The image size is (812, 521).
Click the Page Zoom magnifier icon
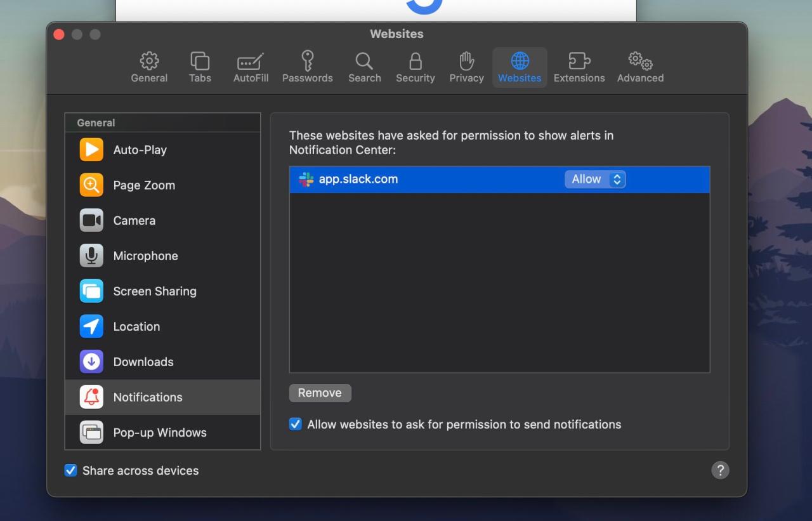click(x=91, y=185)
